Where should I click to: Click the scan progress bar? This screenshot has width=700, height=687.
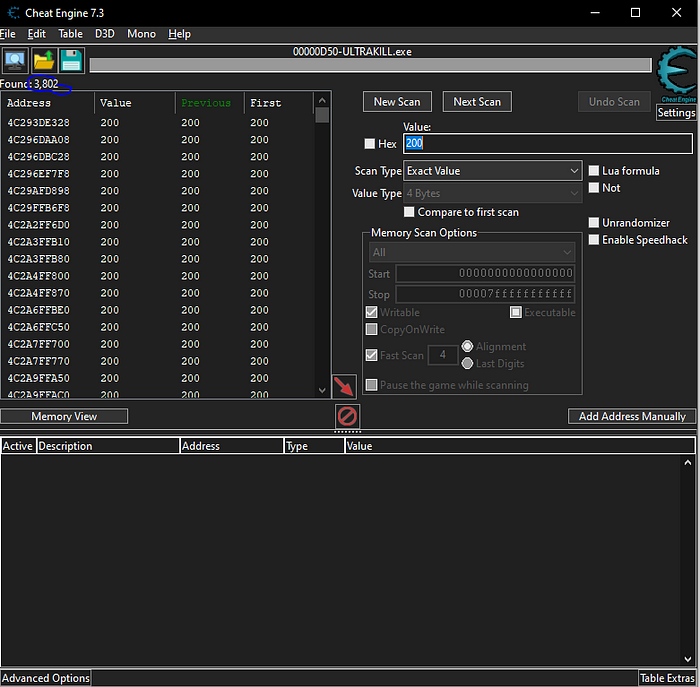tap(370, 65)
